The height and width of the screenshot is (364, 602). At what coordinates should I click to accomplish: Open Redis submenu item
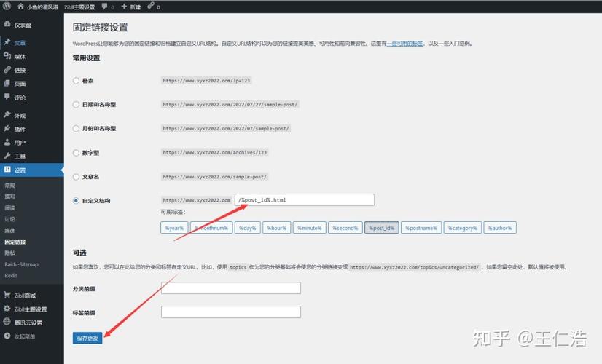click(x=11, y=275)
